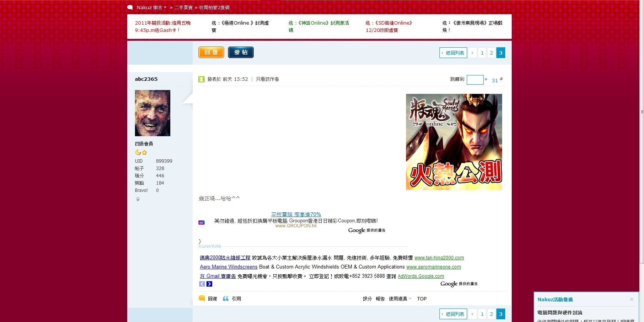Open 德興2000防水維修工程 signature ad link
Image resolution: width=644 pixels, height=322 pixels.
[225, 258]
